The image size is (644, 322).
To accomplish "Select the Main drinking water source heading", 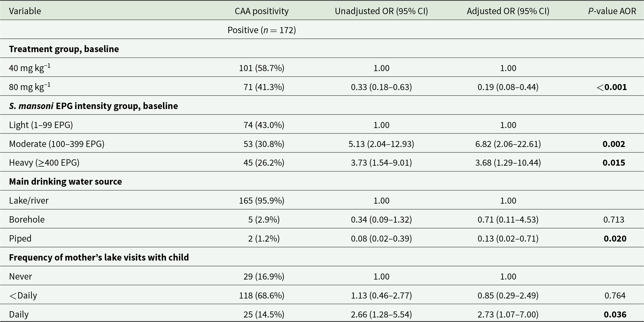I will click(65, 182).
